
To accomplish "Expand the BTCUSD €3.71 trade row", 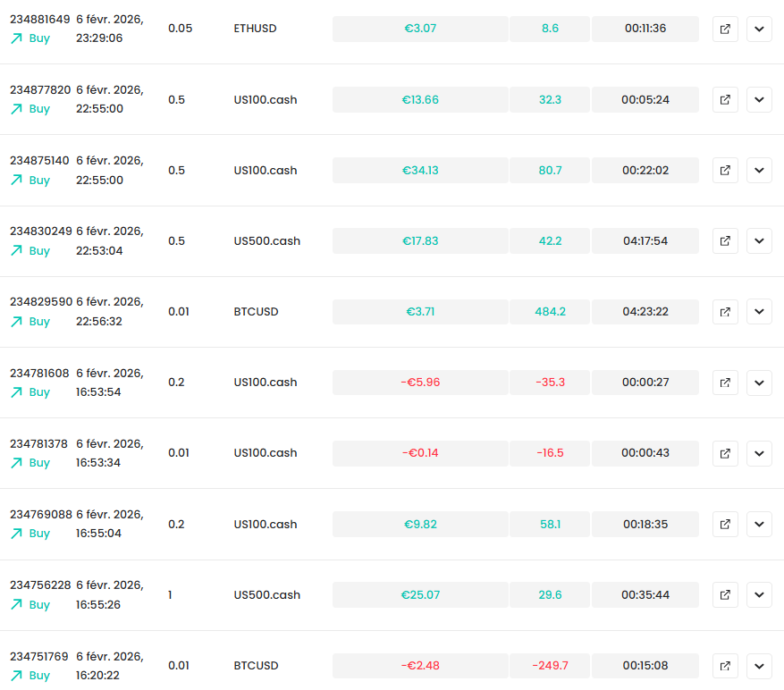I will [x=759, y=312].
